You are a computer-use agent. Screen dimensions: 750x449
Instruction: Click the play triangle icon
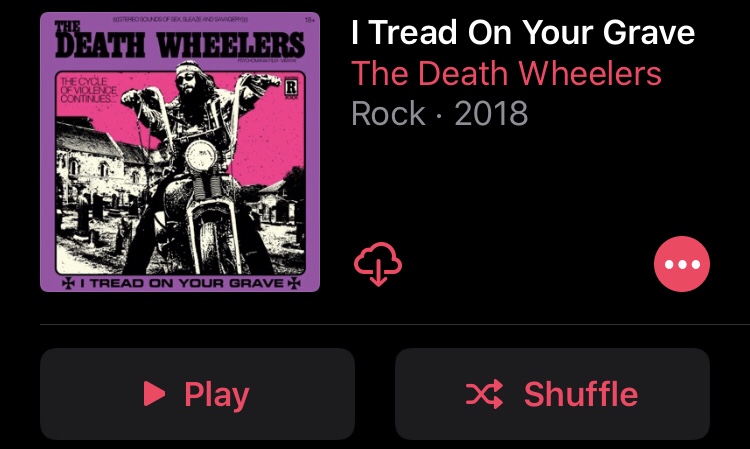coord(154,394)
